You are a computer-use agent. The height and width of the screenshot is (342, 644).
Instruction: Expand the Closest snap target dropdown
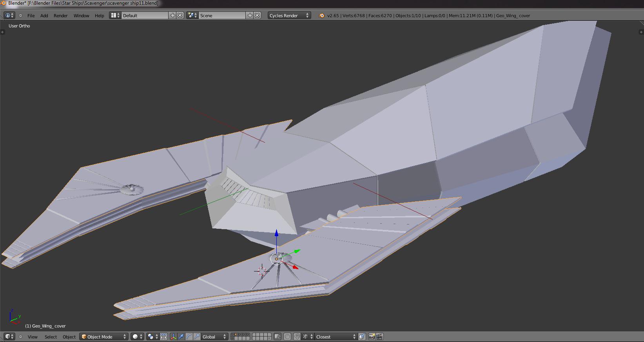[x=336, y=337]
